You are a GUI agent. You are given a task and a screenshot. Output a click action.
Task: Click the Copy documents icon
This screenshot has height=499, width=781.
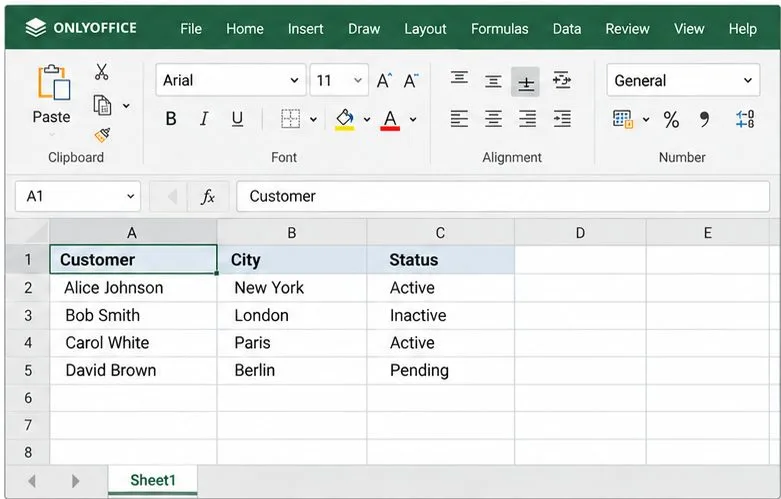pyautogui.click(x=102, y=105)
